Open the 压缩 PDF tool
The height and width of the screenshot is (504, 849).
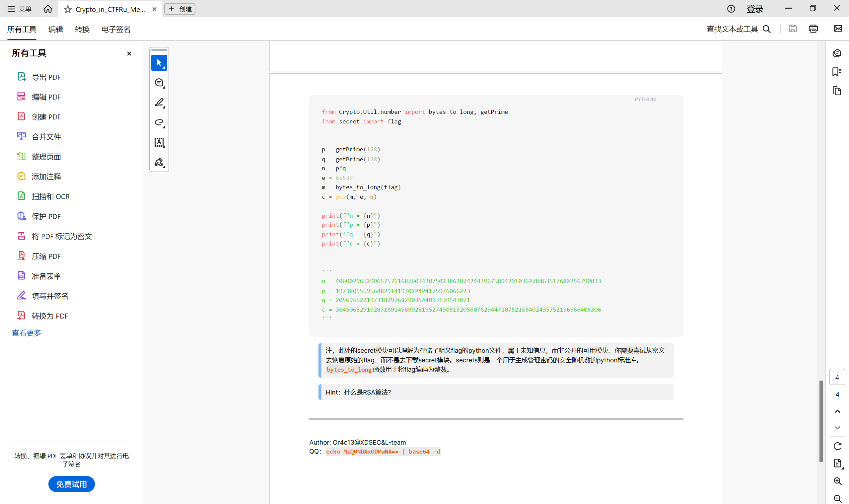[39, 256]
